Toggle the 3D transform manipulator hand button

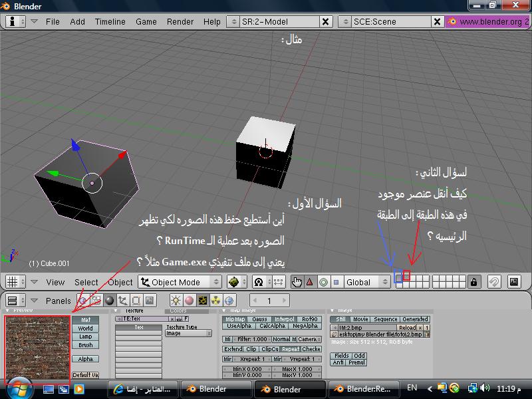tap(297, 282)
